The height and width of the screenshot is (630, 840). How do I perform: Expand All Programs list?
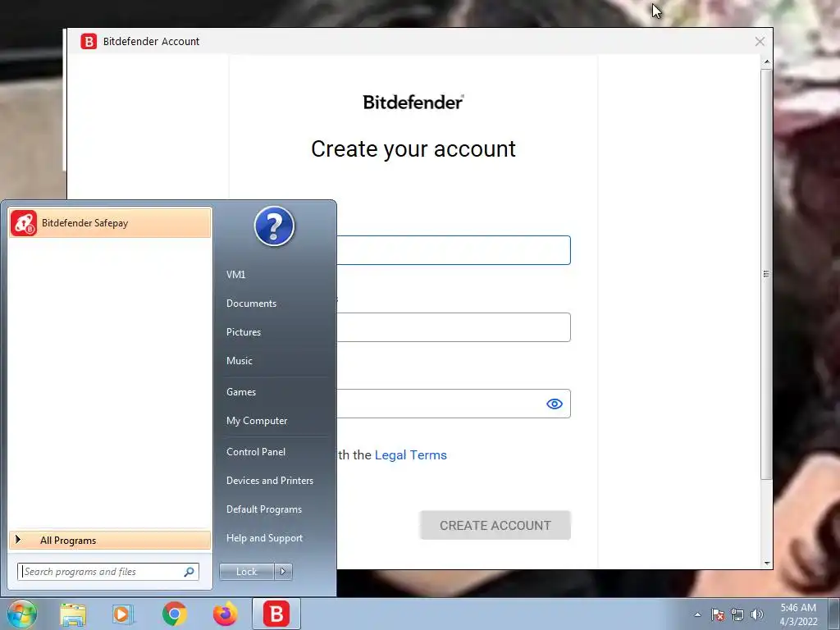[x=110, y=540]
